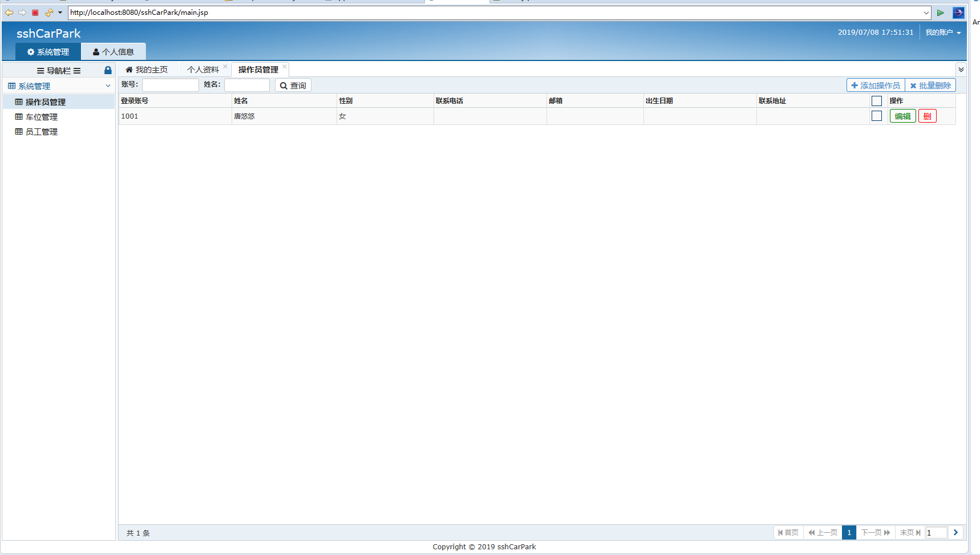Click the URL address field
This screenshot has height=555, width=980.
(x=495, y=13)
